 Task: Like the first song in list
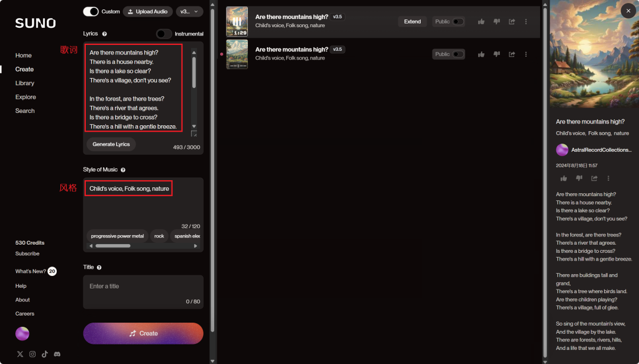point(481,22)
